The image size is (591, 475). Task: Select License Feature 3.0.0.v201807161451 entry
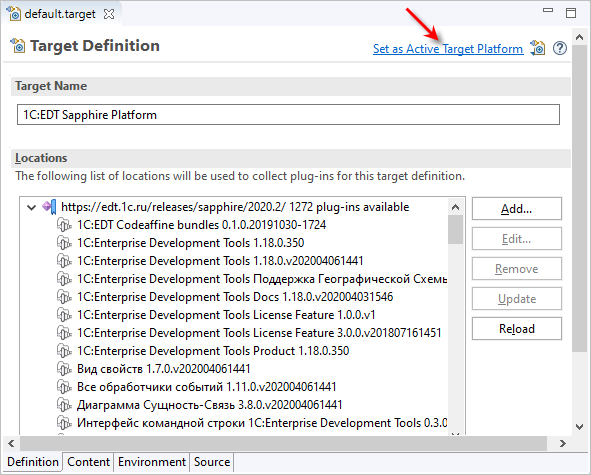259,333
